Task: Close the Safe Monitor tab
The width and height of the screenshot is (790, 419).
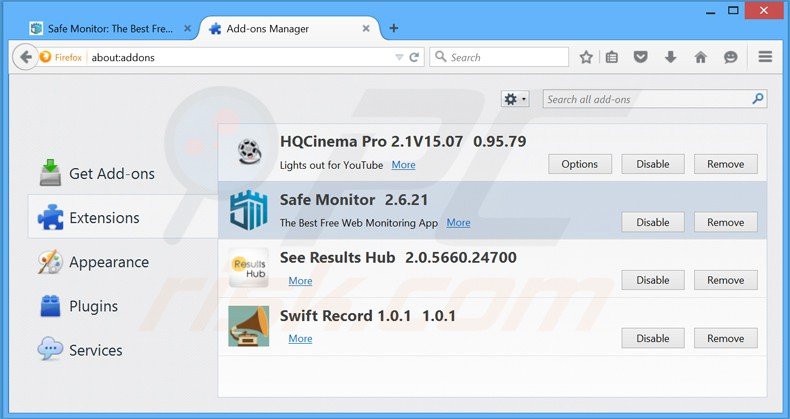Action: tap(187, 29)
